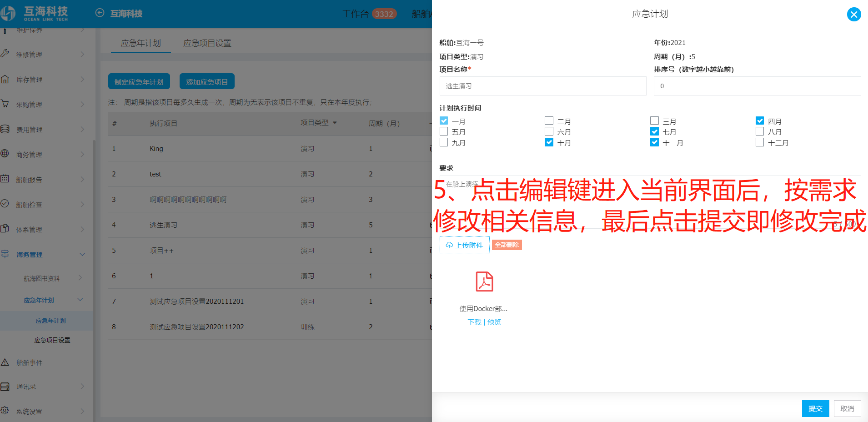This screenshot has width=868, height=422.
Task: Click the 库存管理 house icon
Action: click(5, 79)
